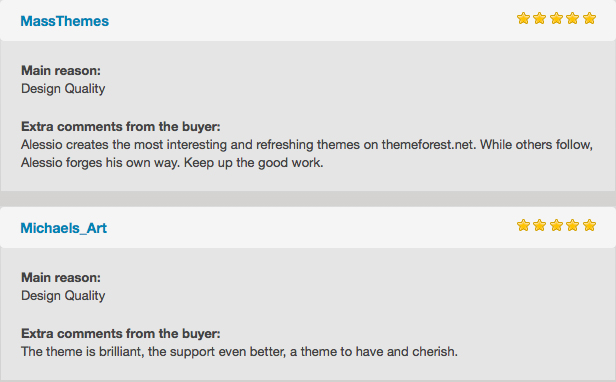
Task: Open the Michaels_Art profile link
Action: coord(64,228)
